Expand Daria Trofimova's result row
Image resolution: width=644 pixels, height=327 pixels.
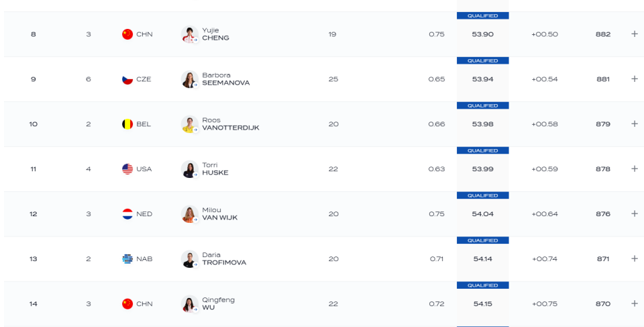pyautogui.click(x=634, y=259)
